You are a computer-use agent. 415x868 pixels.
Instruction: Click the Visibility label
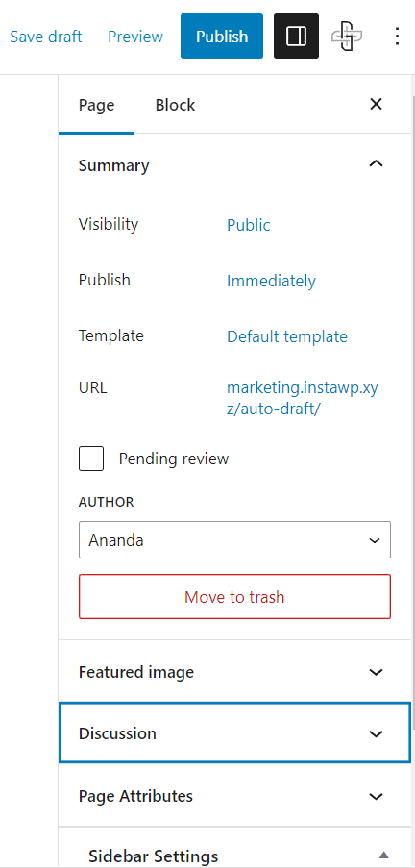[109, 224]
